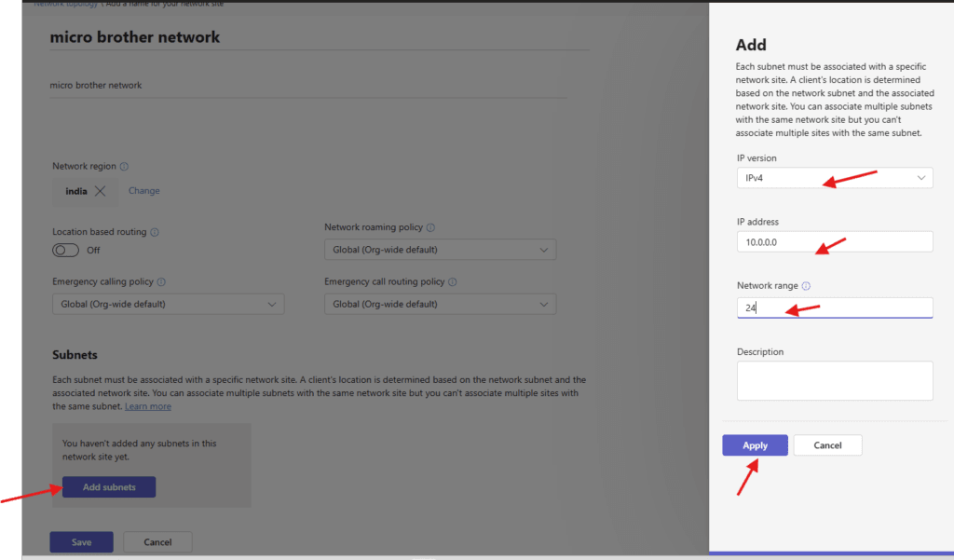Viewport: 954px width, 560px height.
Task: Click Change link for network region
Action: coord(143,191)
